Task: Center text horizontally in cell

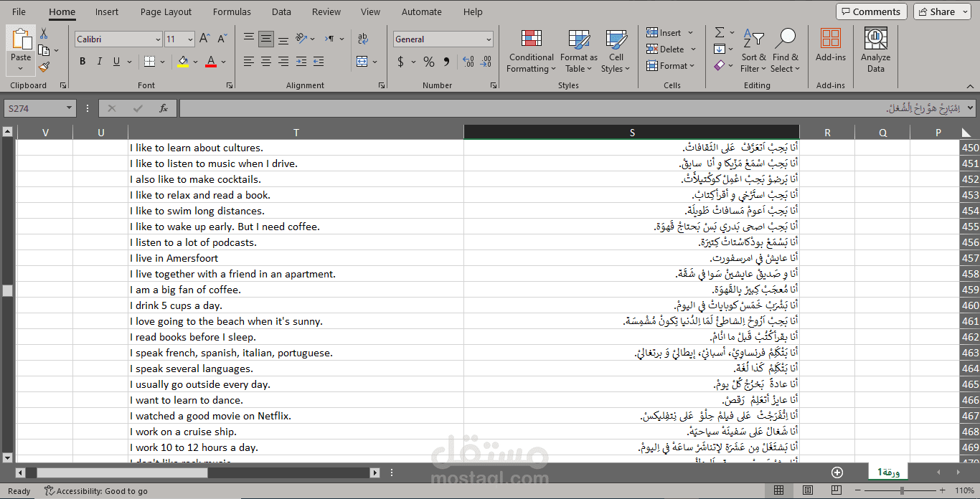Action: point(266,62)
